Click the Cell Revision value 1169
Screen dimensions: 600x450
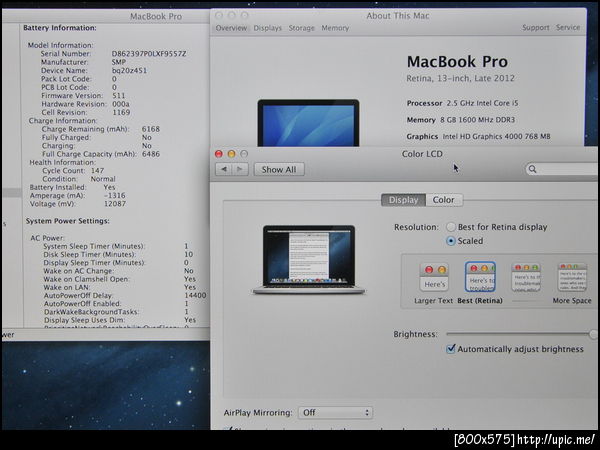121,112
